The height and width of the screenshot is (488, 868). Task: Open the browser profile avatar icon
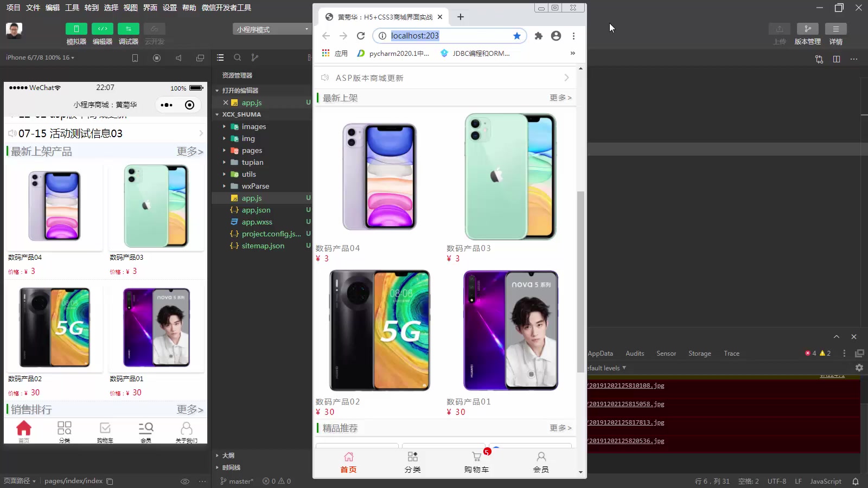coord(556,36)
